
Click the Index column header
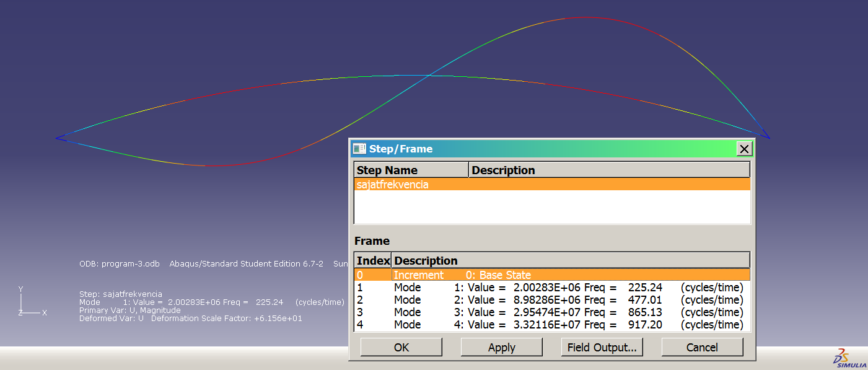click(373, 260)
